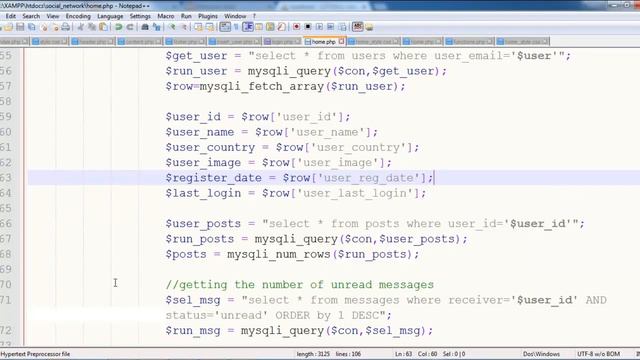The height and width of the screenshot is (360, 640).
Task: Click 'length : 3125' in status bar
Action: click(313, 354)
